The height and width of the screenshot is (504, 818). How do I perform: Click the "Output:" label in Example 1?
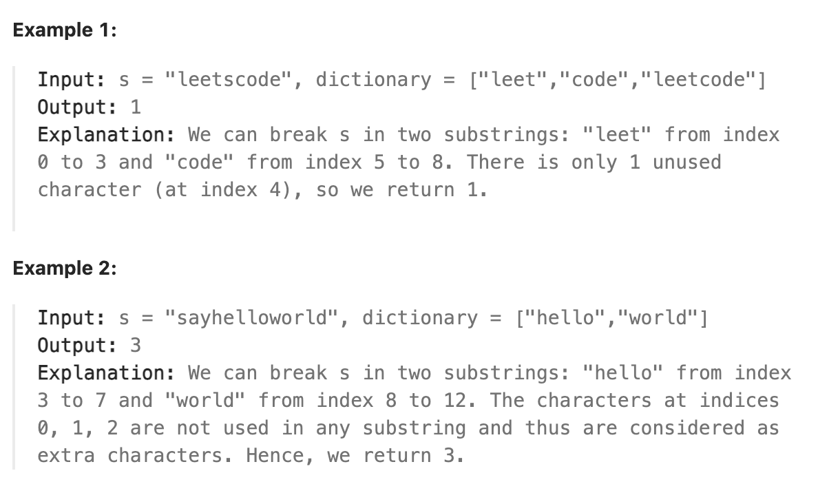click(x=77, y=107)
